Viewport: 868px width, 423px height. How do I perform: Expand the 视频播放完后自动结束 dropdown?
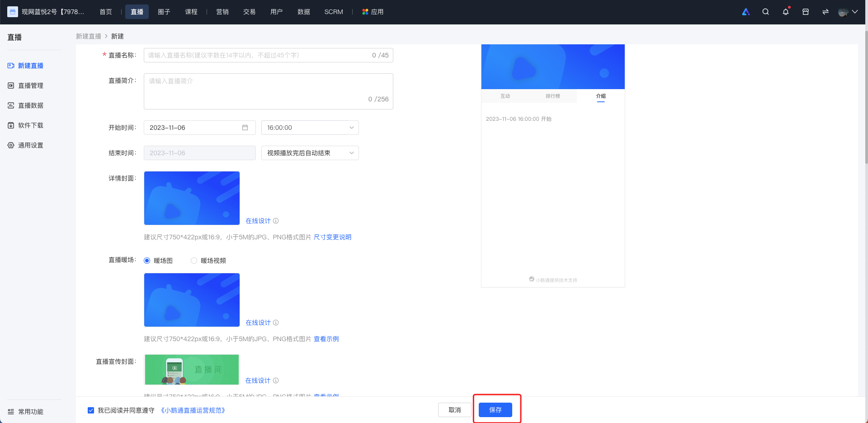(x=310, y=153)
